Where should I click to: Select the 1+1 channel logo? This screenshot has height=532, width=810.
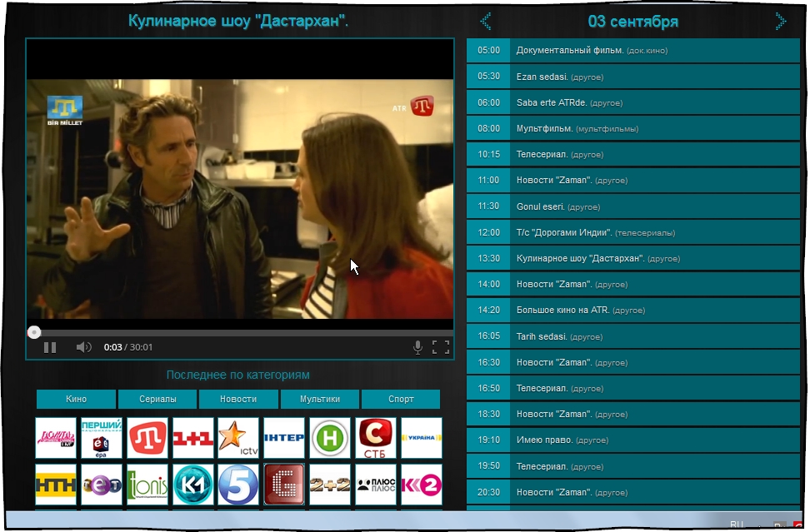point(193,438)
